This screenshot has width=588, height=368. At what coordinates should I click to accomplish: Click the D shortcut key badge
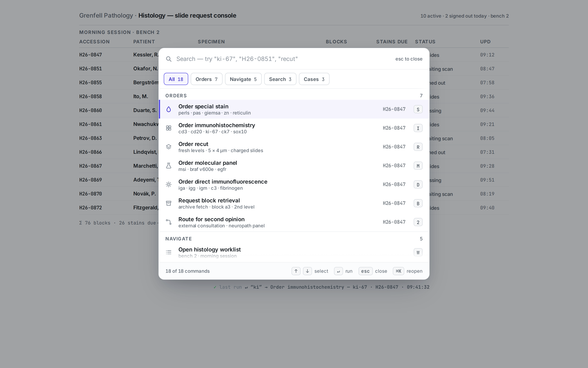[x=418, y=184]
